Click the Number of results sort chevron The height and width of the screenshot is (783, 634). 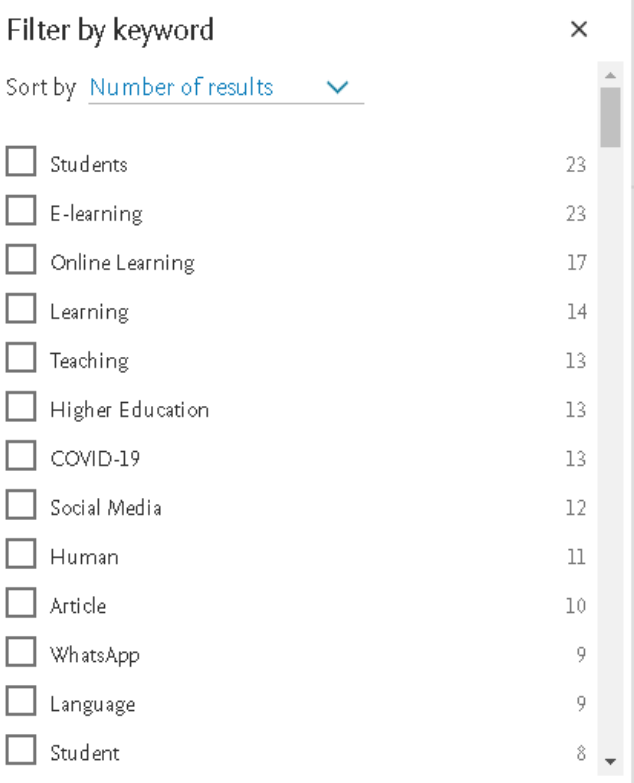[339, 88]
